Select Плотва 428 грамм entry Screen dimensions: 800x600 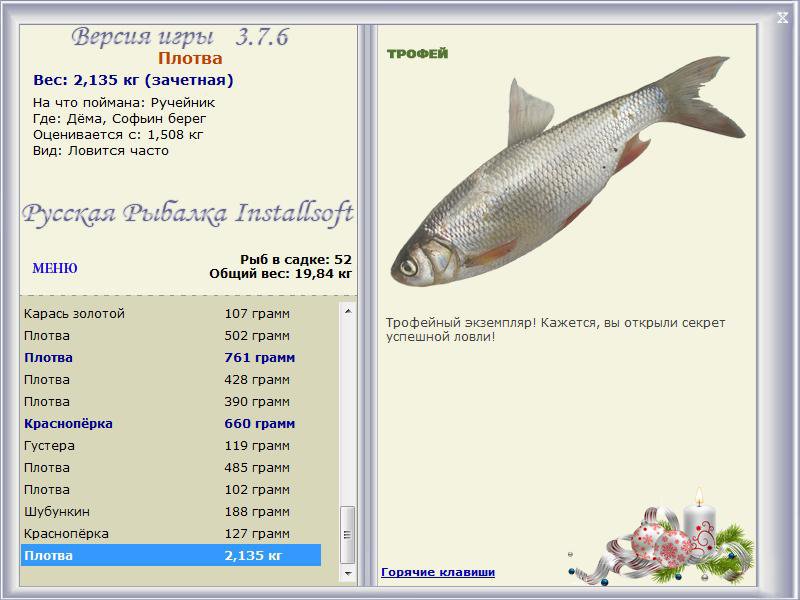coord(171,380)
